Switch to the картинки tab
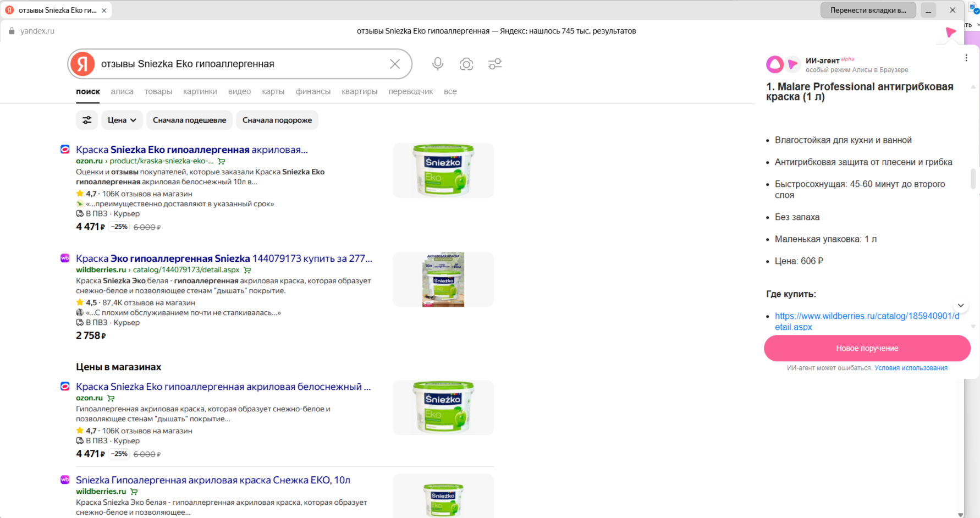Viewport: 980px width, 518px height. point(200,92)
